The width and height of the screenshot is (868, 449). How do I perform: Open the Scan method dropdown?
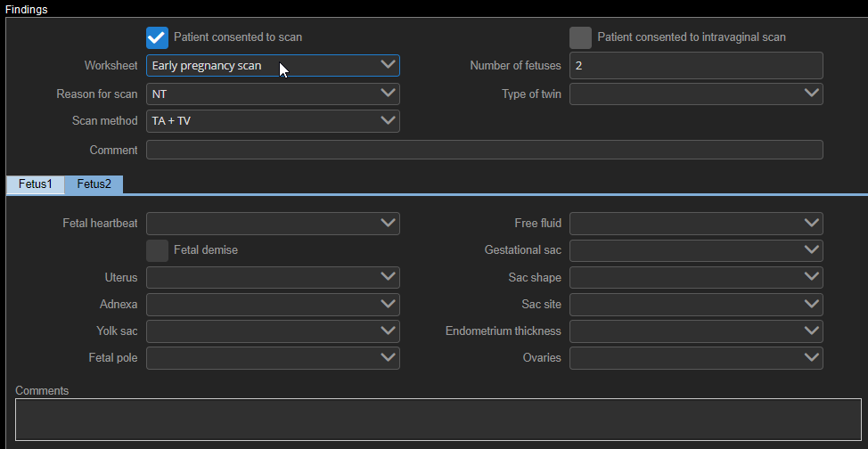point(273,120)
